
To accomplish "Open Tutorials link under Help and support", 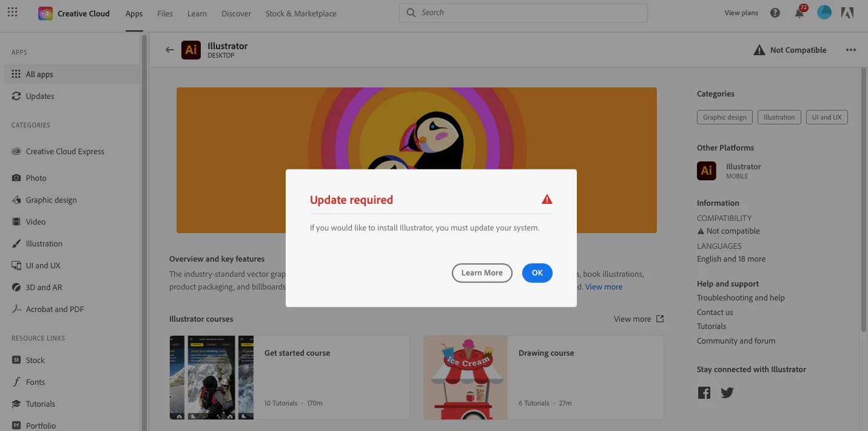I will (712, 326).
